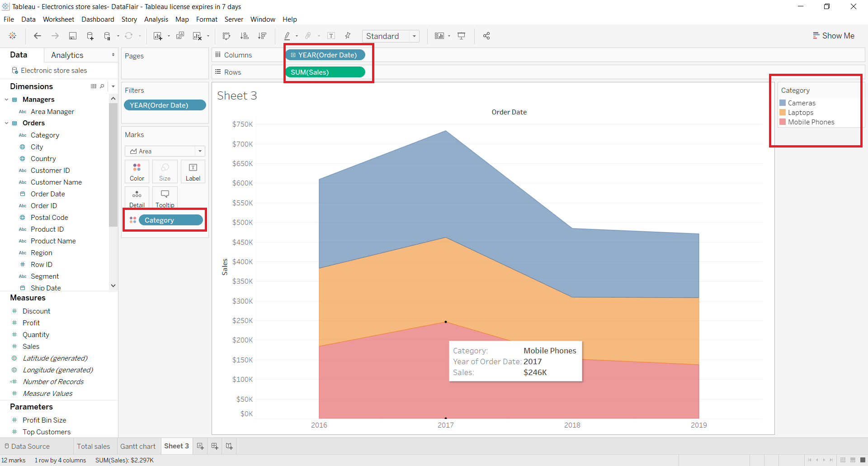868x466 pixels.
Task: Select the Profit measure field
Action: point(31,323)
